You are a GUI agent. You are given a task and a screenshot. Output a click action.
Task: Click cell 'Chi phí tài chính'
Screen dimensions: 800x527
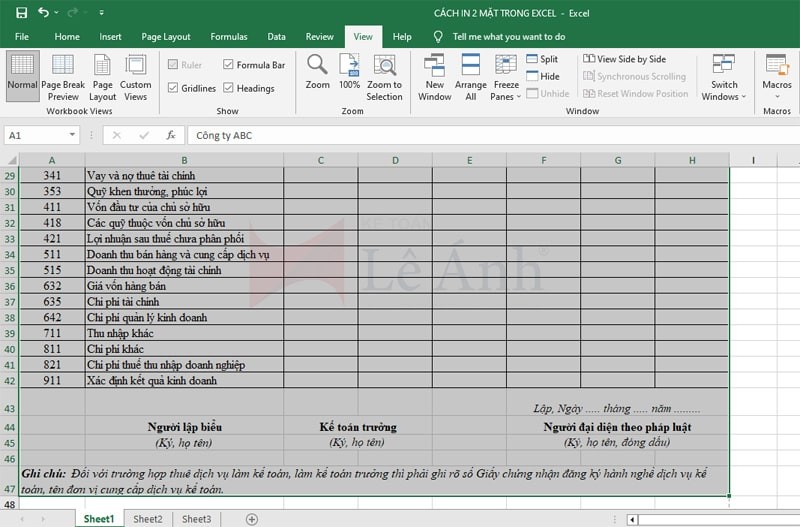point(184,302)
